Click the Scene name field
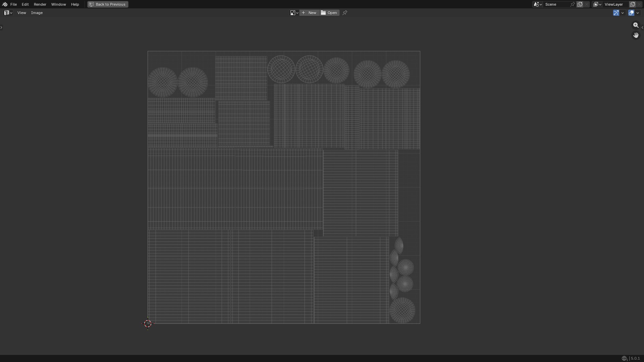644x362 pixels. click(x=556, y=4)
